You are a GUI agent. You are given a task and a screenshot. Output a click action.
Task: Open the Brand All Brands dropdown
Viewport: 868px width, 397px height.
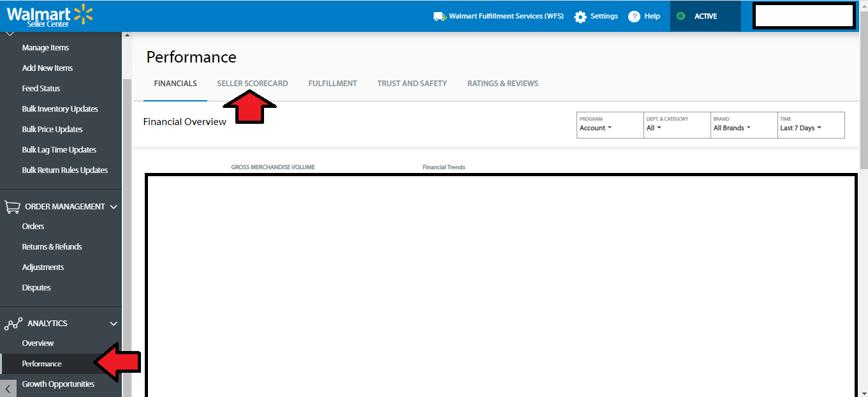(x=744, y=125)
